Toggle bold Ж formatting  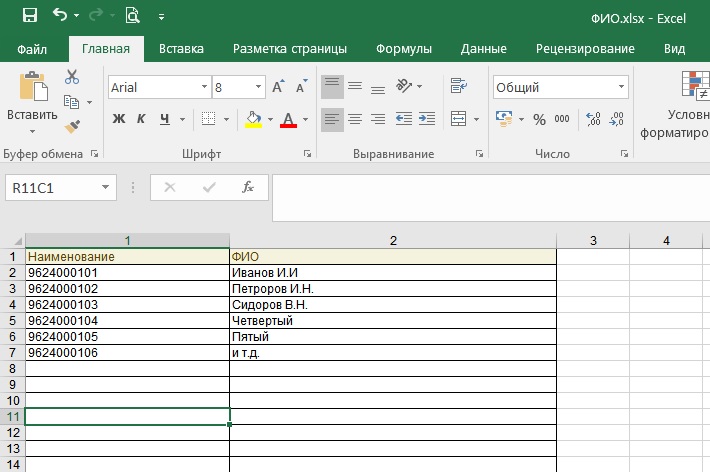[119, 119]
